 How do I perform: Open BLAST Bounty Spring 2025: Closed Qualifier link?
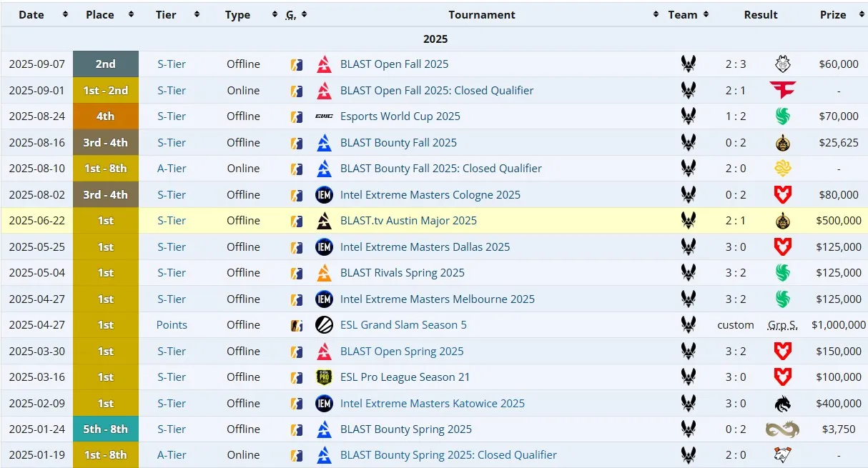[448, 455]
